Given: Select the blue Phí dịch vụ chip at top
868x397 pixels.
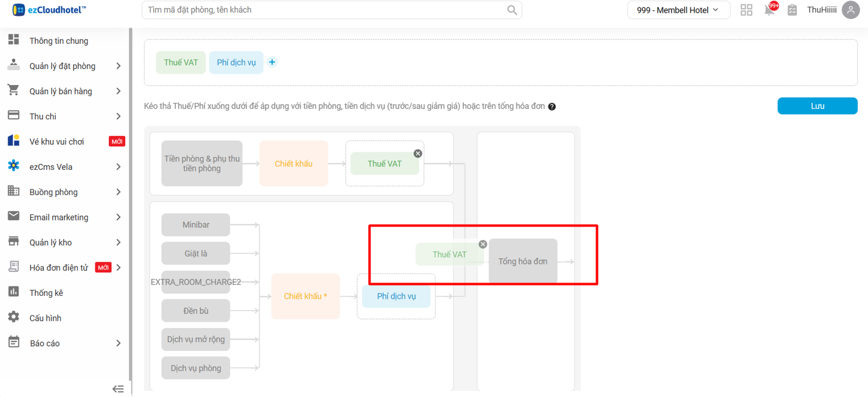Looking at the screenshot, I should click(x=236, y=63).
